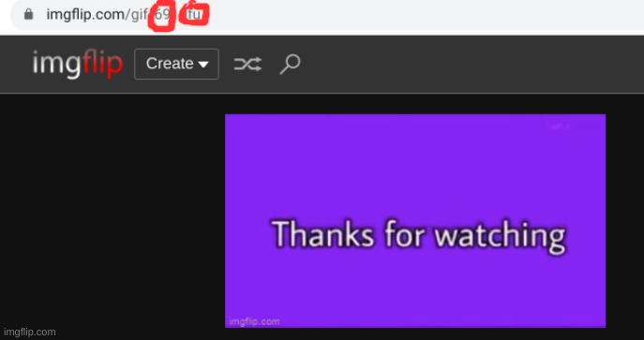
Task: Click the purple Thanks for watching GIF
Action: point(415,221)
